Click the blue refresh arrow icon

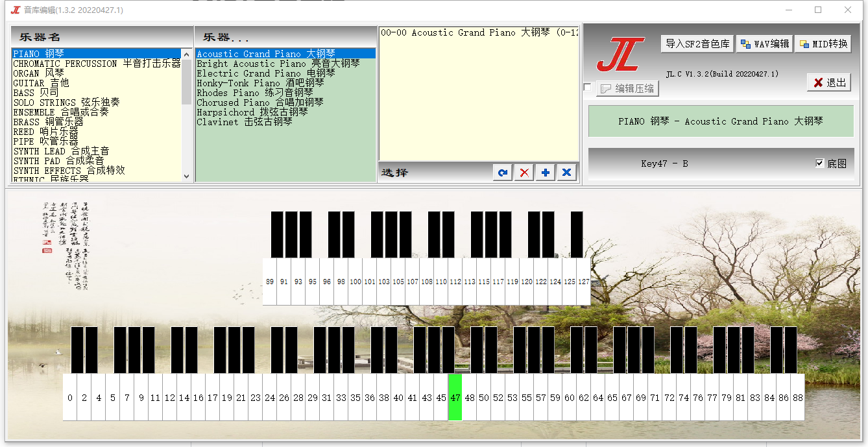(x=502, y=173)
